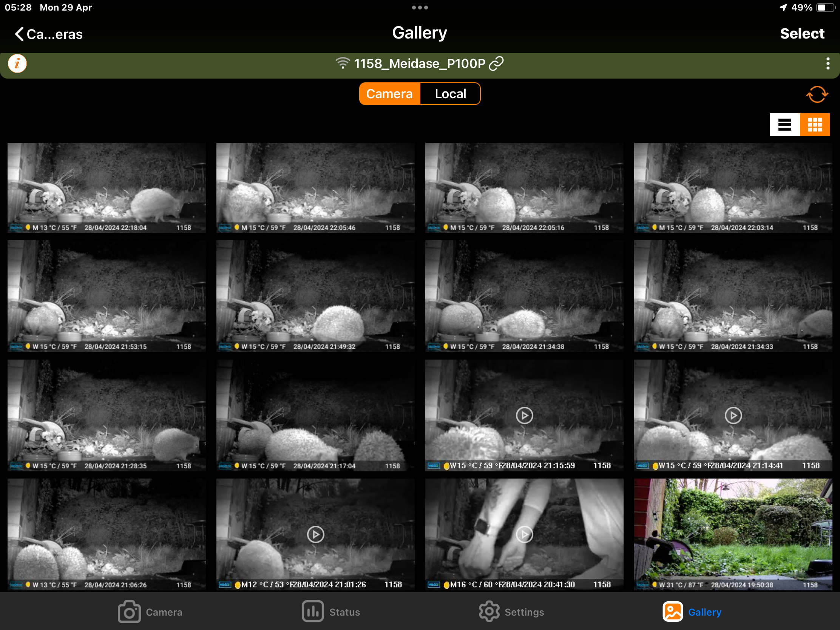The width and height of the screenshot is (840, 630).
Task: Open the camera info icon
Action: 17,63
